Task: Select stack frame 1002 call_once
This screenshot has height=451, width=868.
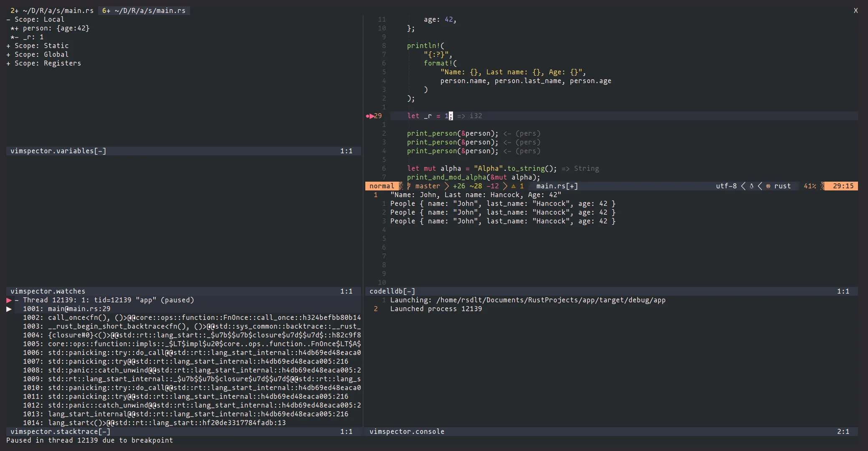Action: (x=192, y=317)
